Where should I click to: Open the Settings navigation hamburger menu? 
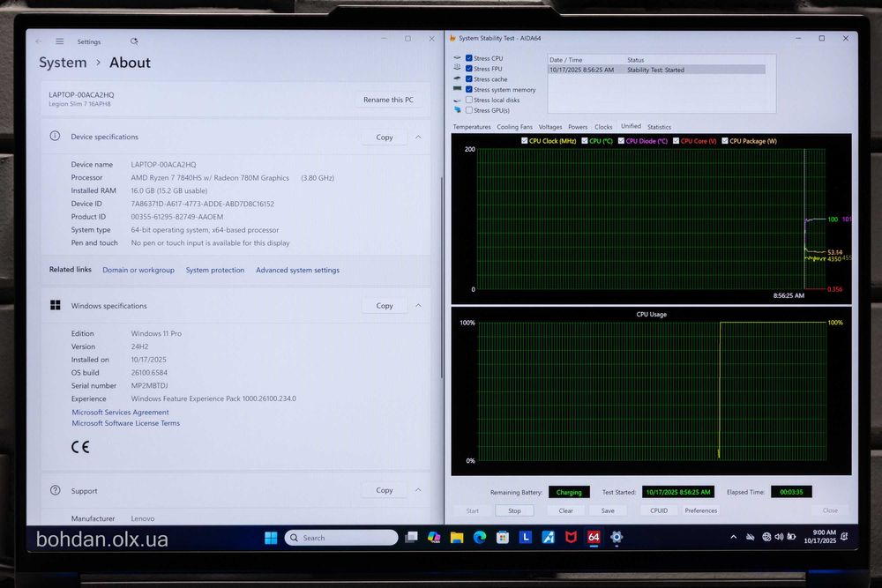pyautogui.click(x=60, y=41)
